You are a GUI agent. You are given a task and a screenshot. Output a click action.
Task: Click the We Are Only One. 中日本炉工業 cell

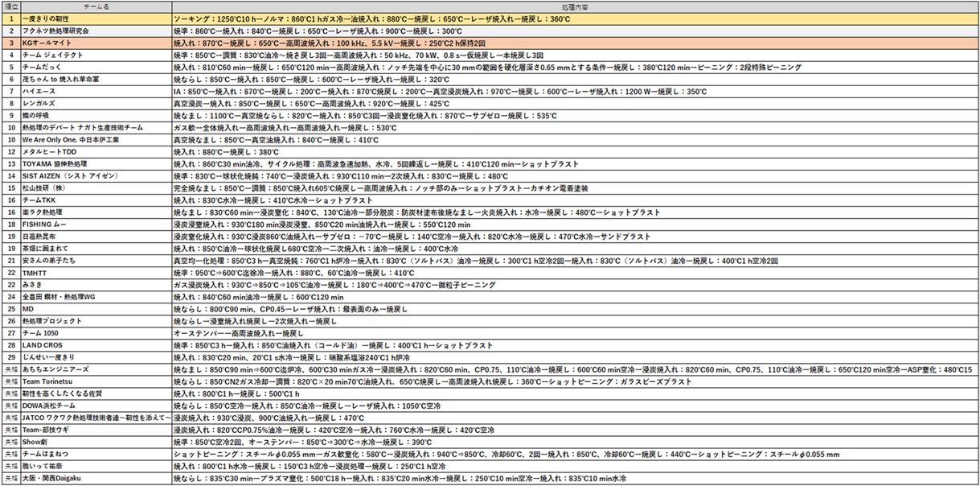(96, 140)
